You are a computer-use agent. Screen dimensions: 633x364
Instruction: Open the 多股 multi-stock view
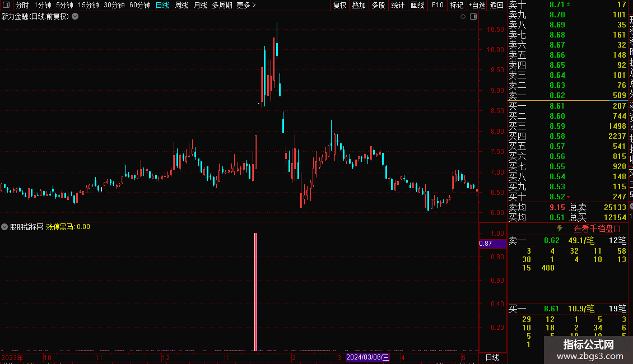(378, 5)
